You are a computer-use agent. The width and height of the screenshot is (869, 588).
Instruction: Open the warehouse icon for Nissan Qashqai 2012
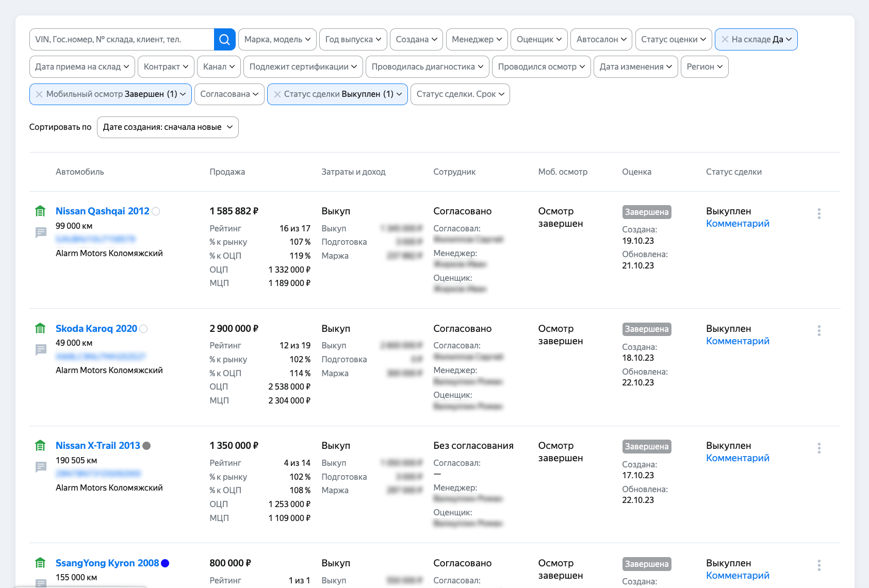(x=40, y=211)
